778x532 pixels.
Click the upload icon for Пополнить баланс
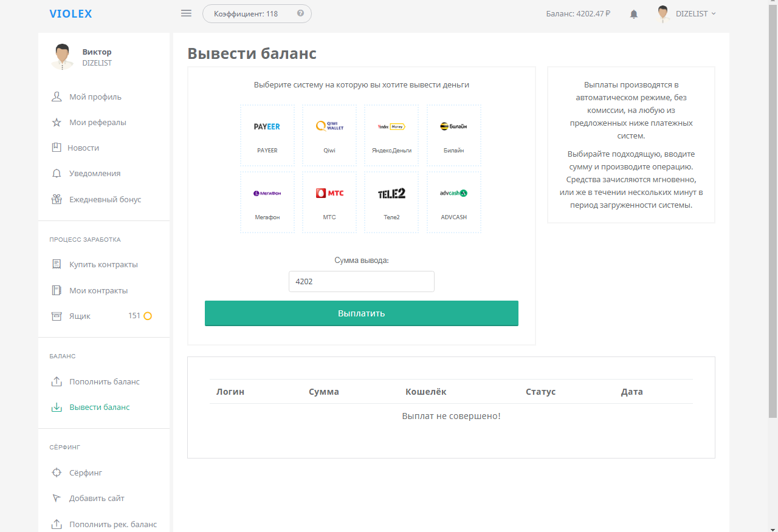click(57, 381)
